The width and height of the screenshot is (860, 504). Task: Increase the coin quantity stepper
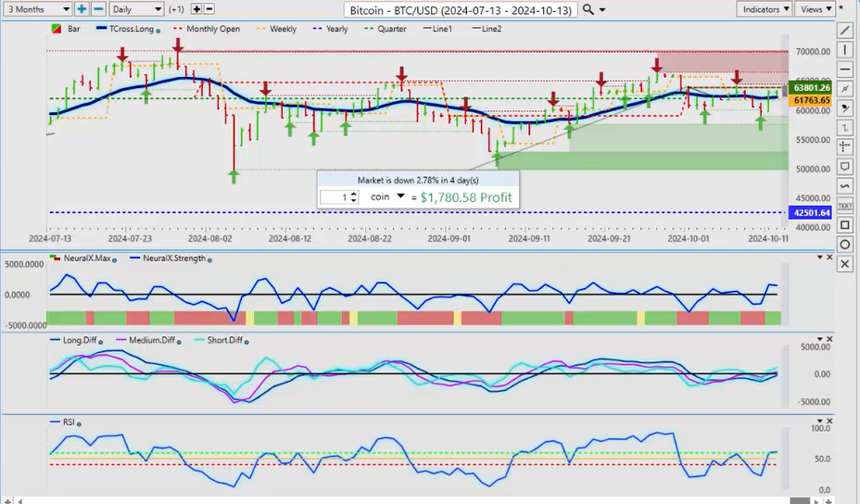tap(354, 194)
